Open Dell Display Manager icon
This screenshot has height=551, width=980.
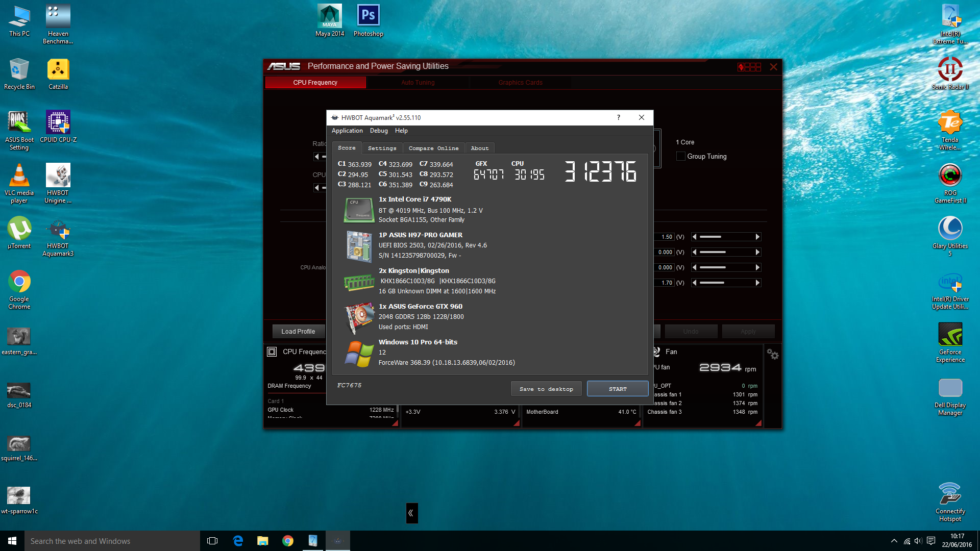pos(950,396)
